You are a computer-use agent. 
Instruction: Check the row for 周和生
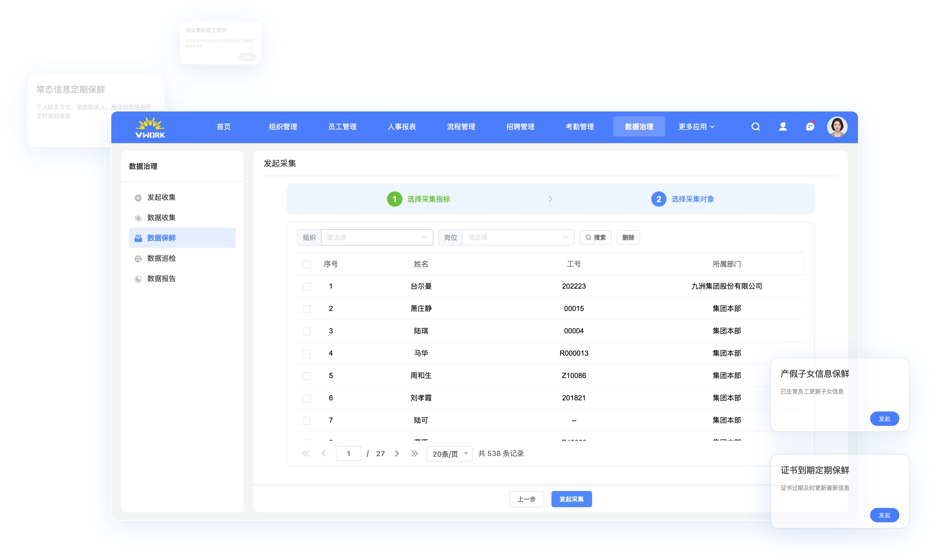307,376
